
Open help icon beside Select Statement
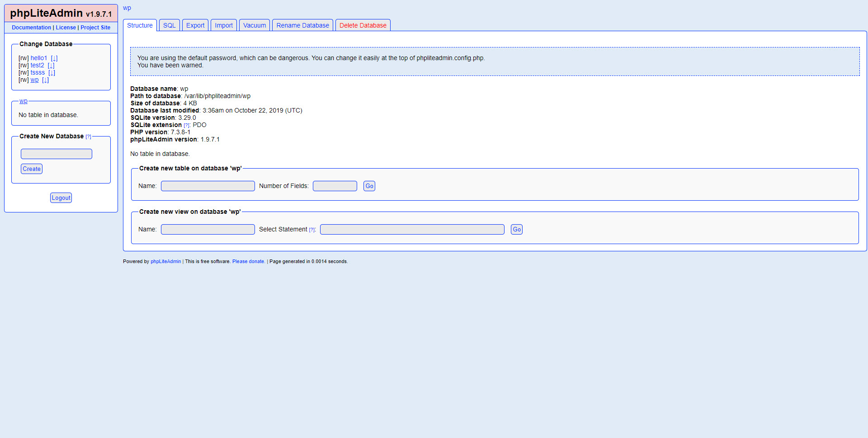(312, 230)
